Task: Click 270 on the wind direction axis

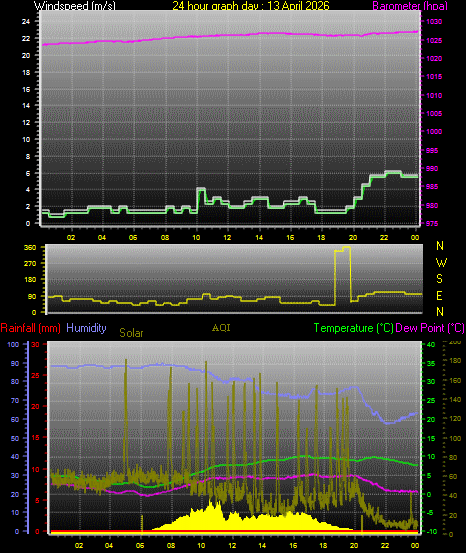Action: tap(30, 263)
